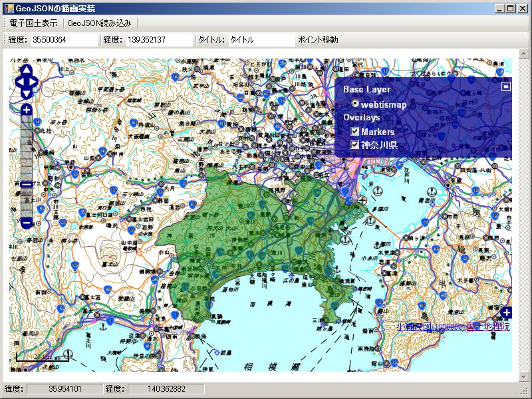Collapse the layer switcher panel
This screenshot has height=399, width=532.
point(506,86)
